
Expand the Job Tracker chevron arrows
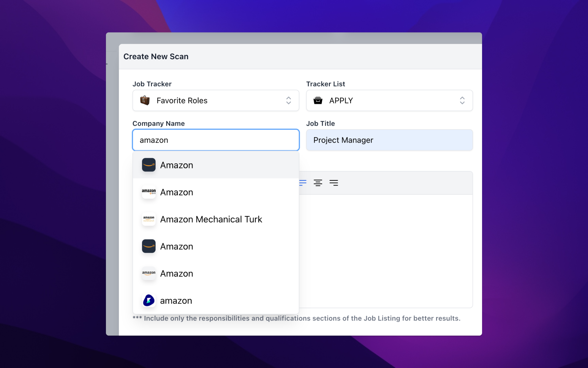tap(288, 100)
